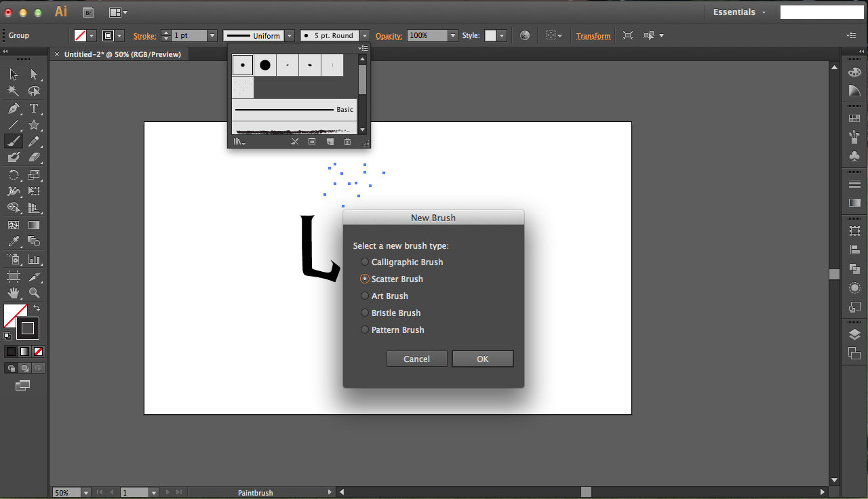The height and width of the screenshot is (499, 868).
Task: Pick the Pencil tool
Action: coord(34,141)
